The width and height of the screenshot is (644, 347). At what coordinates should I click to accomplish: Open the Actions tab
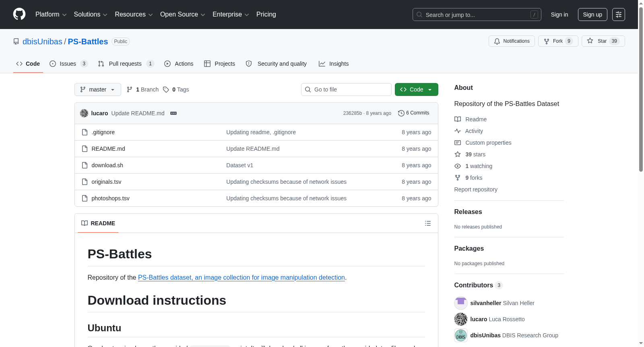click(179, 64)
